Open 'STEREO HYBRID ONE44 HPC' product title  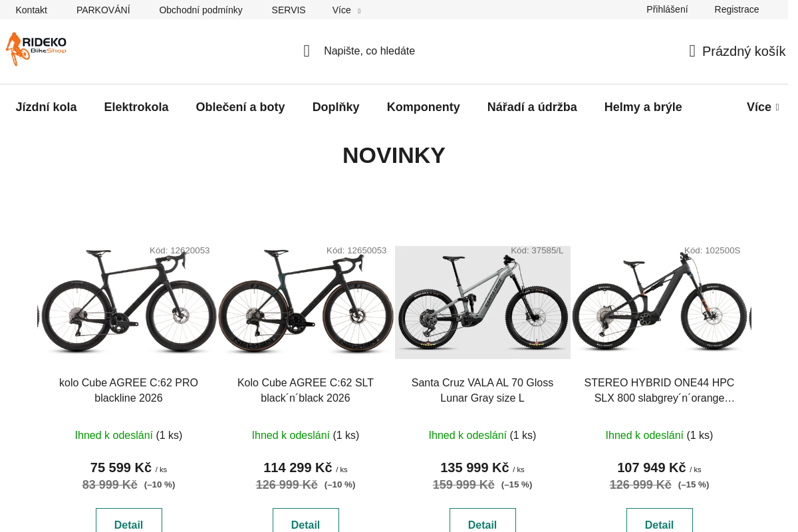[x=659, y=390]
